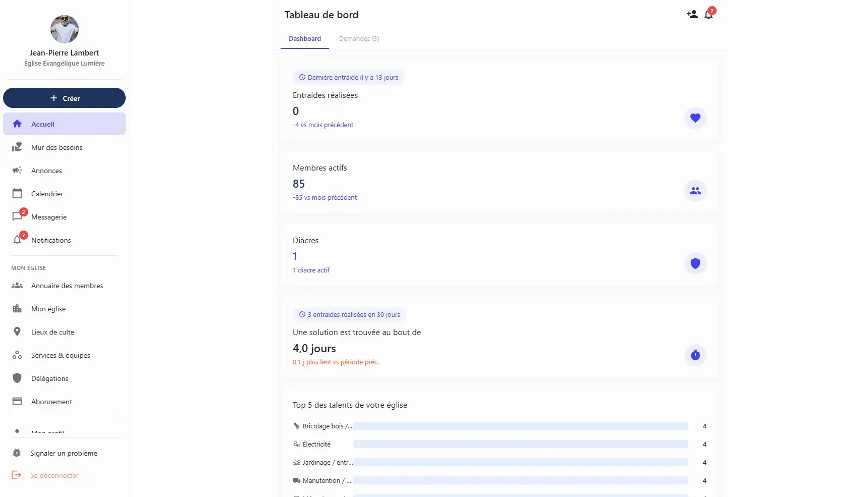Click the Électricité talent progress bar
The image size is (868, 497).
click(521, 444)
